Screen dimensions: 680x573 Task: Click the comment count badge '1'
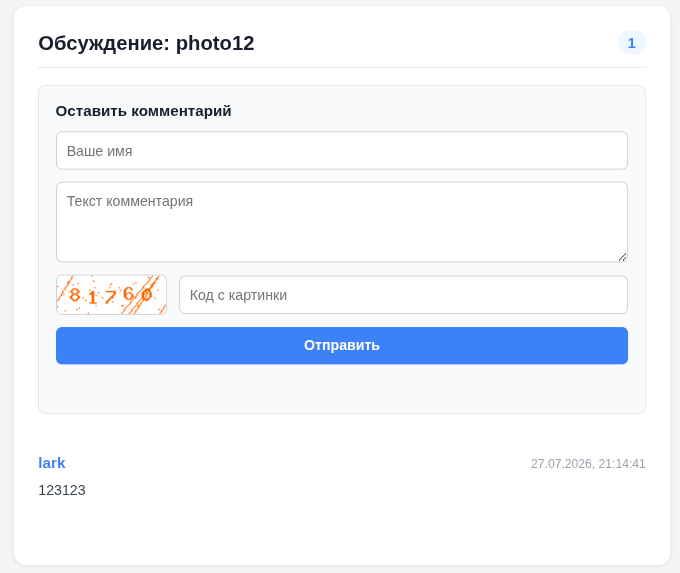tap(631, 43)
